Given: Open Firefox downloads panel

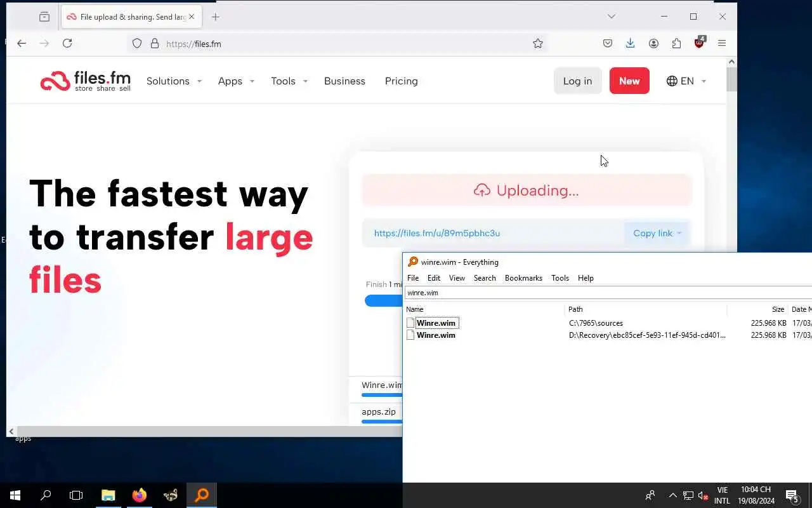Looking at the screenshot, I should pos(630,43).
